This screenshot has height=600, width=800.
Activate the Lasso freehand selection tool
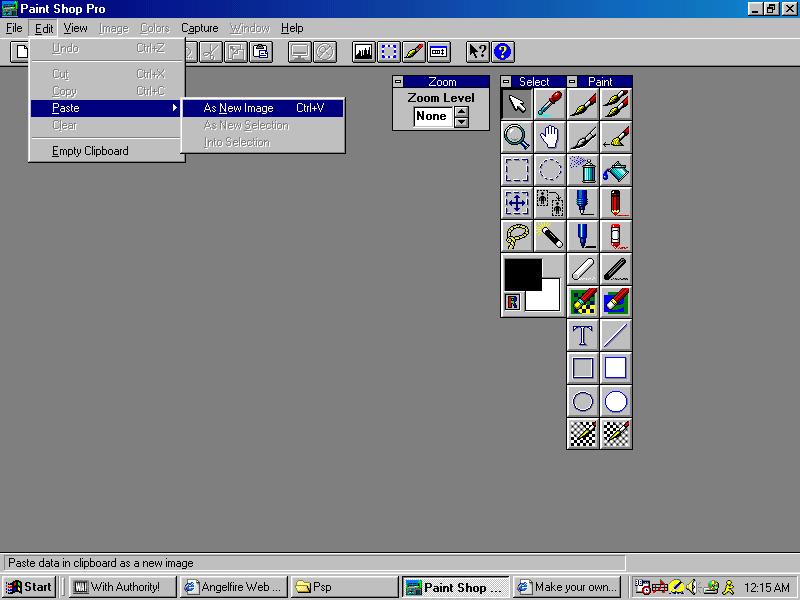(x=517, y=236)
